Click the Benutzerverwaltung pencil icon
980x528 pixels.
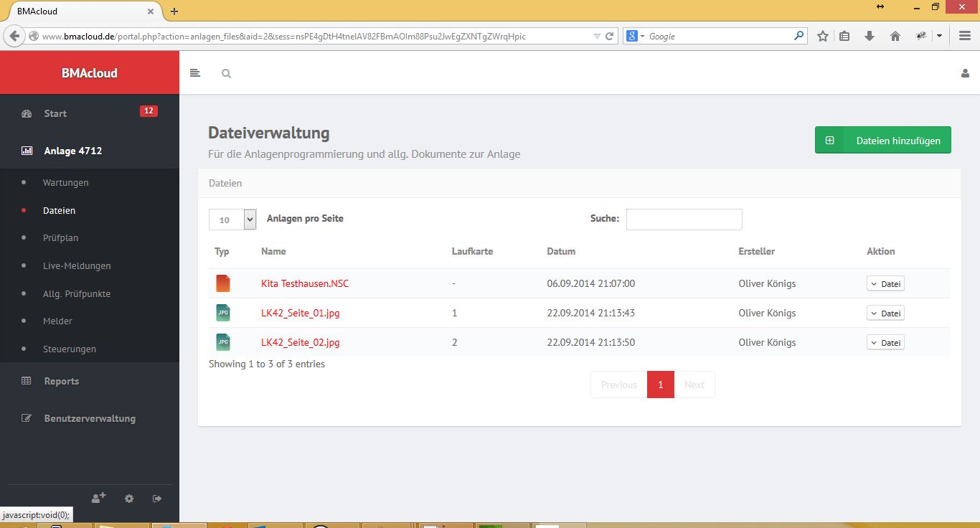(x=27, y=418)
